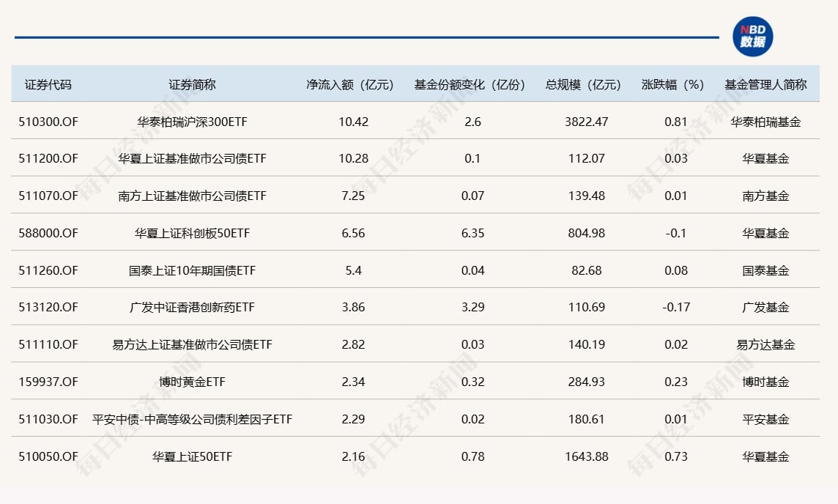Click total scale value 3822.47
Viewport: 838px width, 504px height.
[x=586, y=121]
